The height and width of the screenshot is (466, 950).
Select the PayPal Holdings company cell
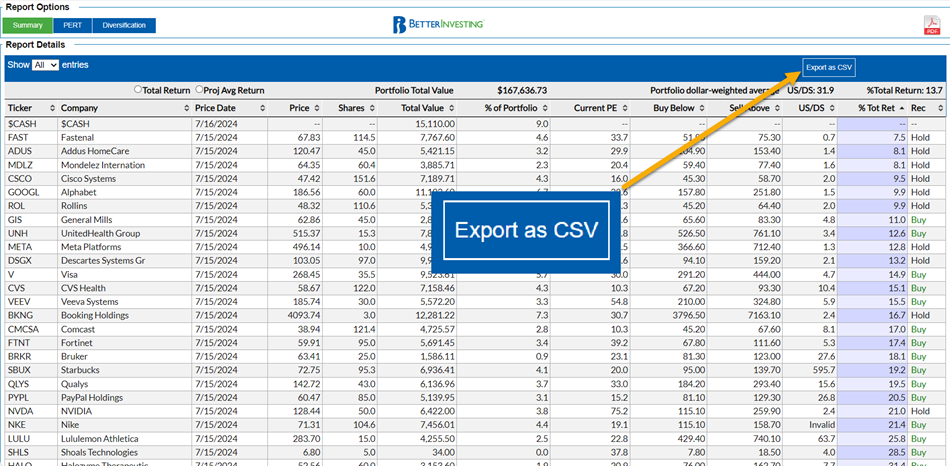(x=124, y=398)
